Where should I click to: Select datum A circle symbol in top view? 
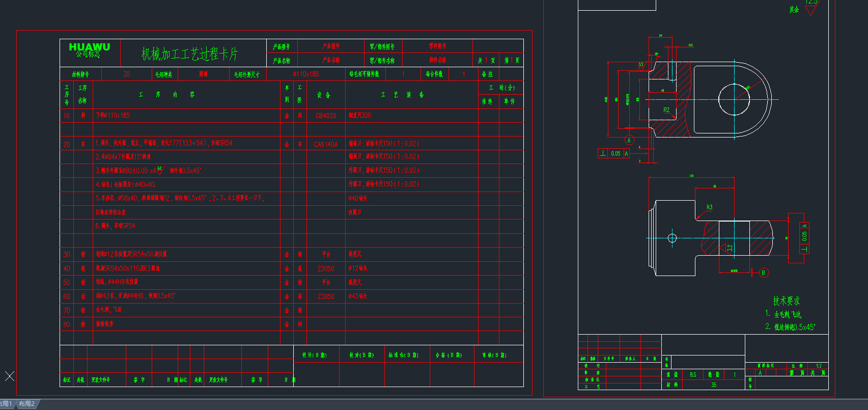629,141
